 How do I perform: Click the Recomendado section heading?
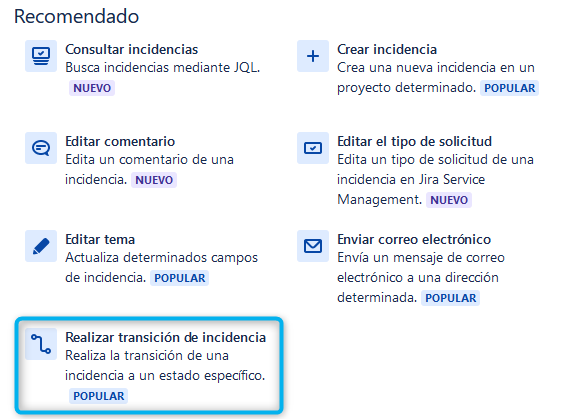[x=76, y=17]
